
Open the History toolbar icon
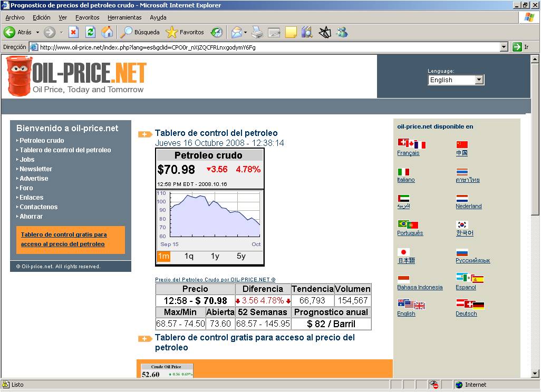tap(217, 33)
